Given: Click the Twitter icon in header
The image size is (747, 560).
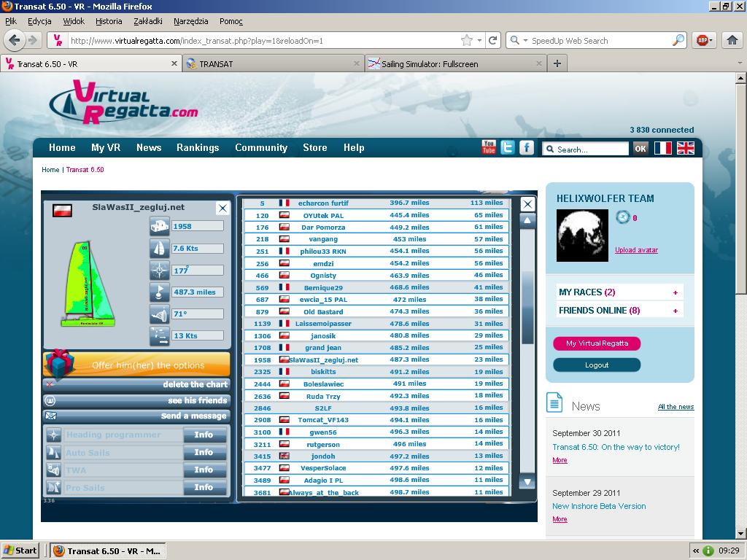Looking at the screenshot, I should tap(508, 147).
